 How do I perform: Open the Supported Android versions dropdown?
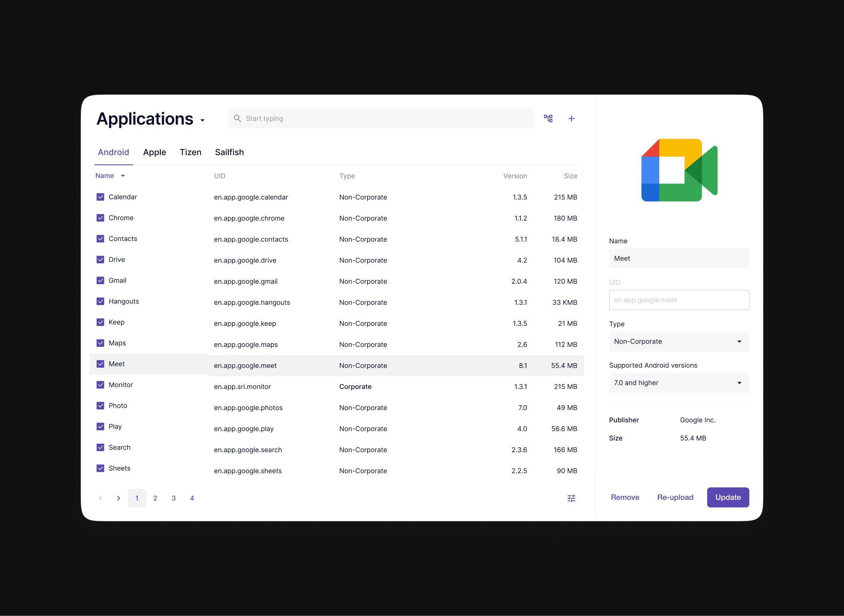click(679, 383)
